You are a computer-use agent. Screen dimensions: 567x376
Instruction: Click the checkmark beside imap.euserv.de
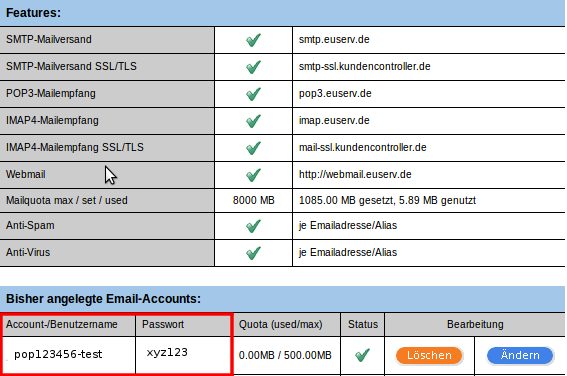tap(253, 121)
